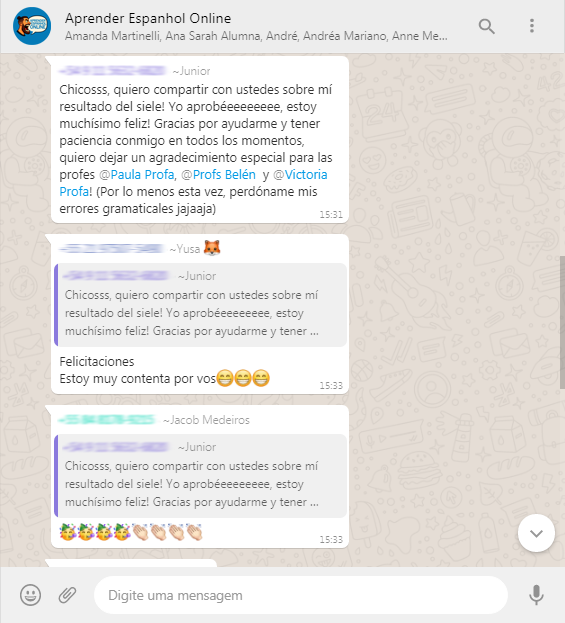Image resolution: width=565 pixels, height=623 pixels.
Task: Jump to latest messages with down chevron
Action: [536, 533]
